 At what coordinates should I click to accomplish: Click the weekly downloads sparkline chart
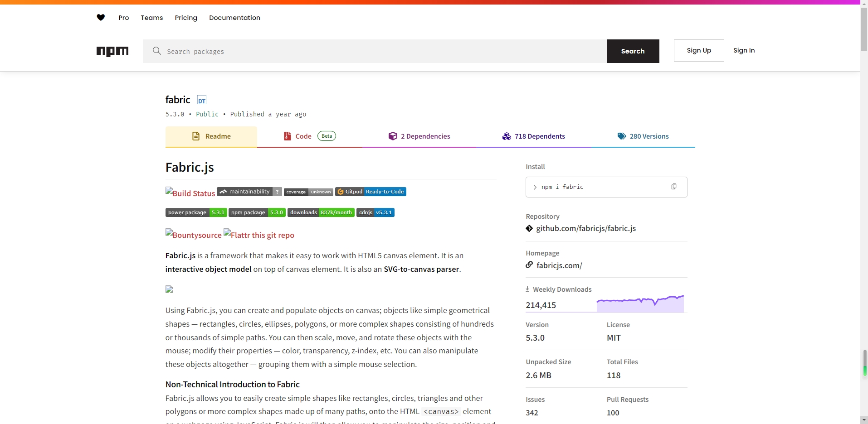tap(640, 303)
